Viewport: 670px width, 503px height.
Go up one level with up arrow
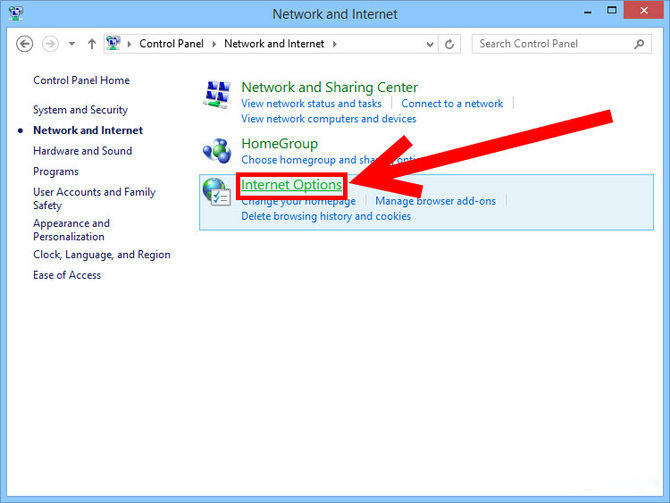click(91, 44)
